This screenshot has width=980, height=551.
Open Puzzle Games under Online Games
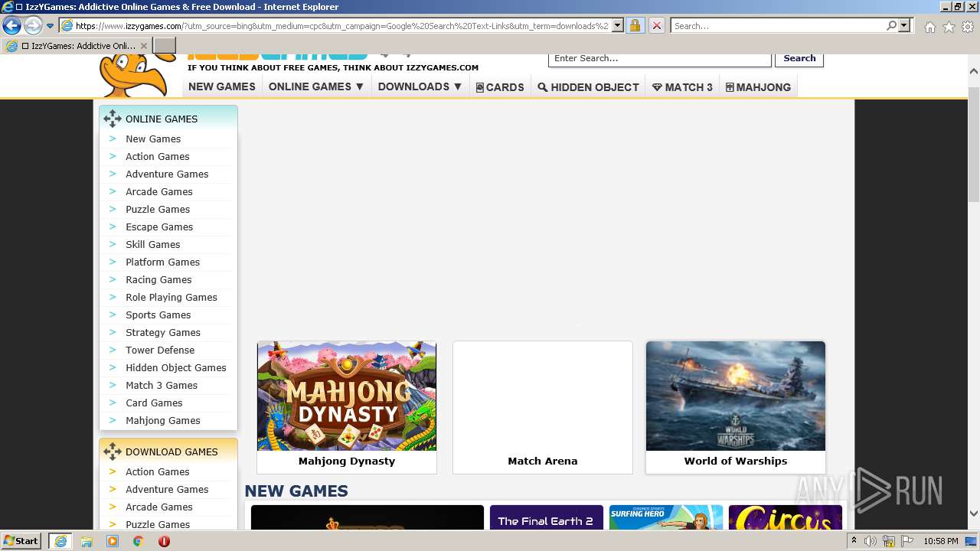tap(158, 209)
